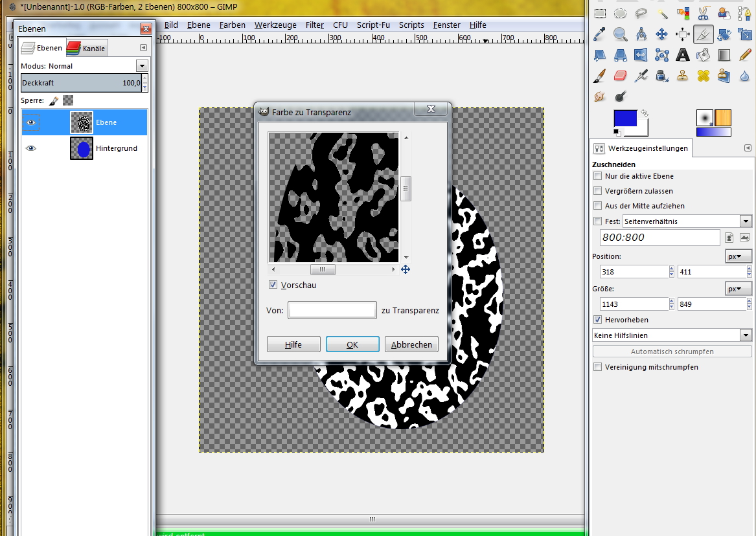Hide the Hintergrund layer
Screen dimensions: 756x536
pos(31,148)
